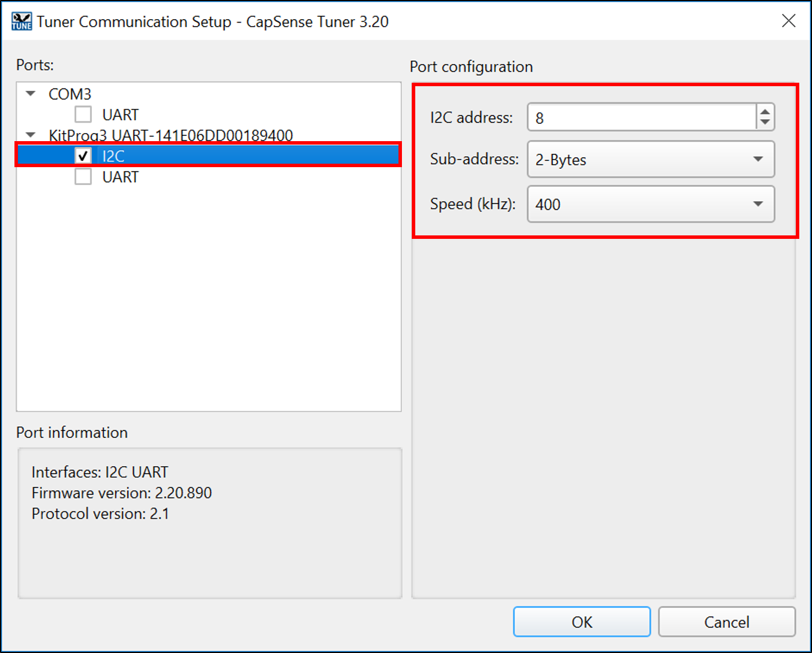
Task: Click the CapSense Tuner app icon in title bar
Action: (x=22, y=21)
